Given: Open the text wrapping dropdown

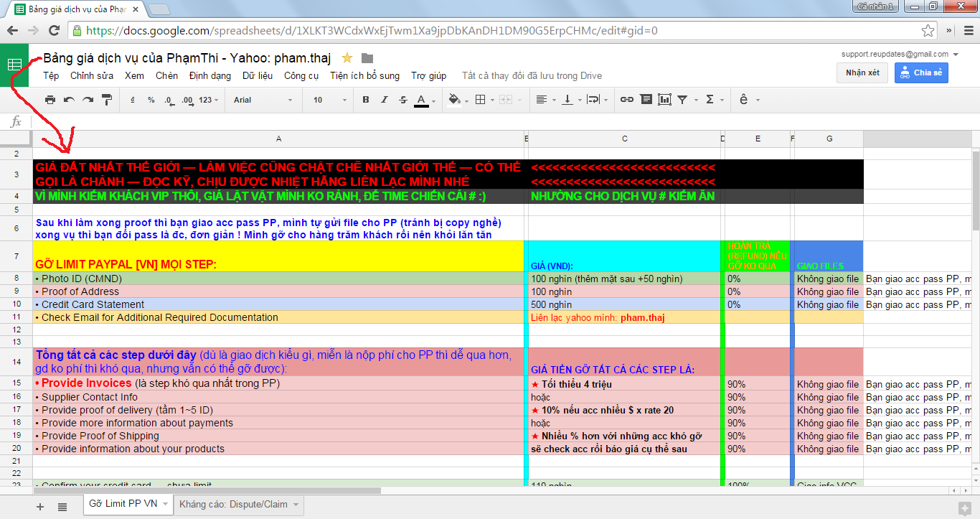Looking at the screenshot, I should (598, 100).
